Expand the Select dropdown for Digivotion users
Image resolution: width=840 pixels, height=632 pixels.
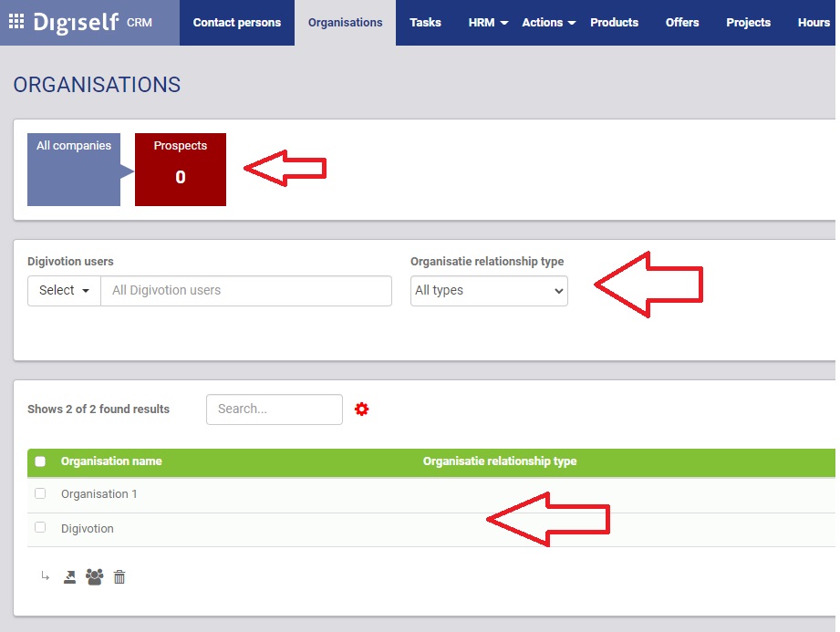64,291
